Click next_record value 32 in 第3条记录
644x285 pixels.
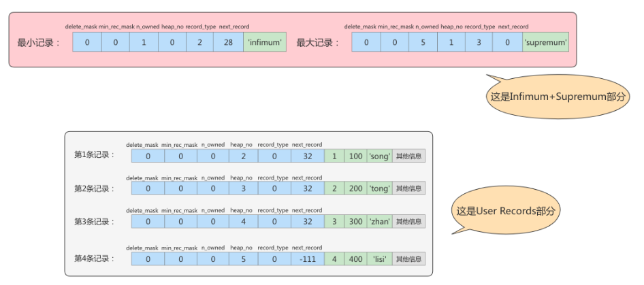pyautogui.click(x=308, y=221)
